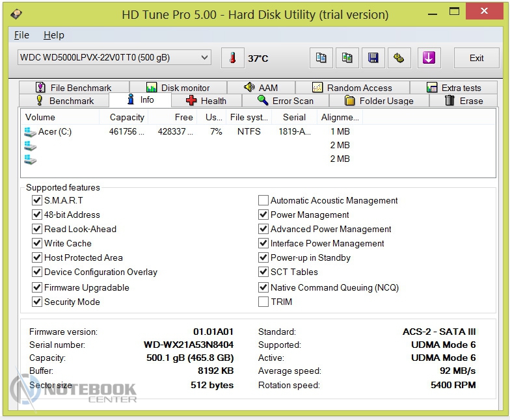Open the drive selection dropdown
Screen dimensions: 510x420
pos(114,57)
